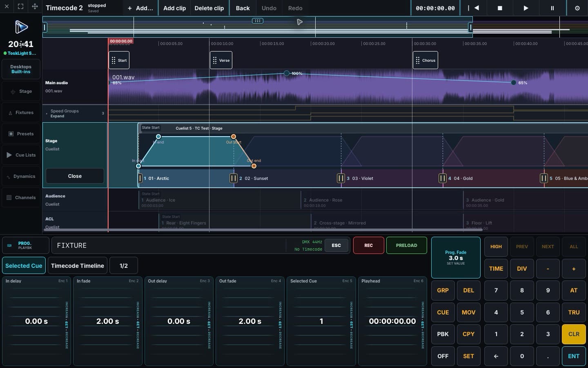Screen dimensions: 588x368
Task: Click the Back button
Action: (x=243, y=8)
